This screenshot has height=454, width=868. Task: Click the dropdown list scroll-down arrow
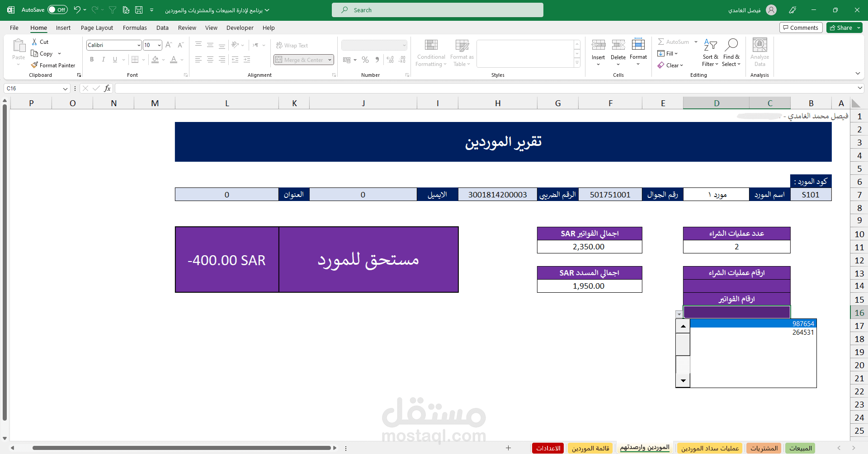(683, 380)
